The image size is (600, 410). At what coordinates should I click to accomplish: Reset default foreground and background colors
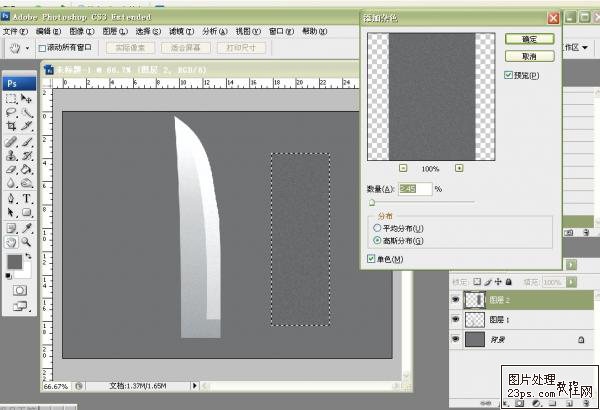point(8,276)
